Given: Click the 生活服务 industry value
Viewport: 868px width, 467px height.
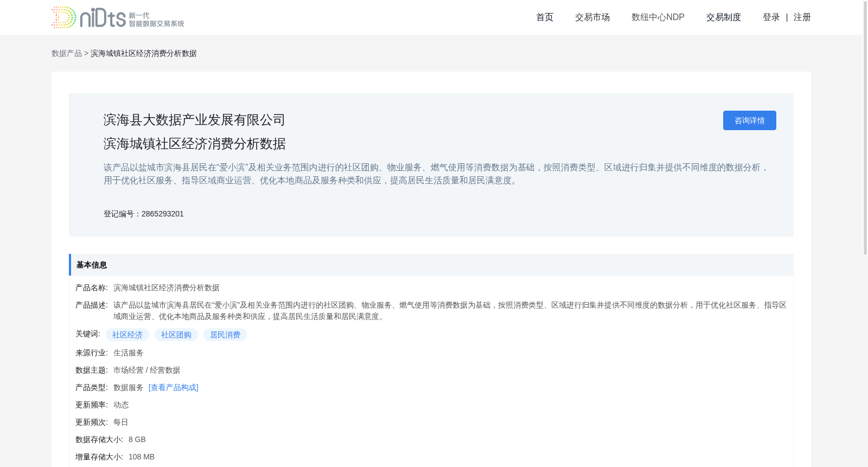Looking at the screenshot, I should coord(128,353).
